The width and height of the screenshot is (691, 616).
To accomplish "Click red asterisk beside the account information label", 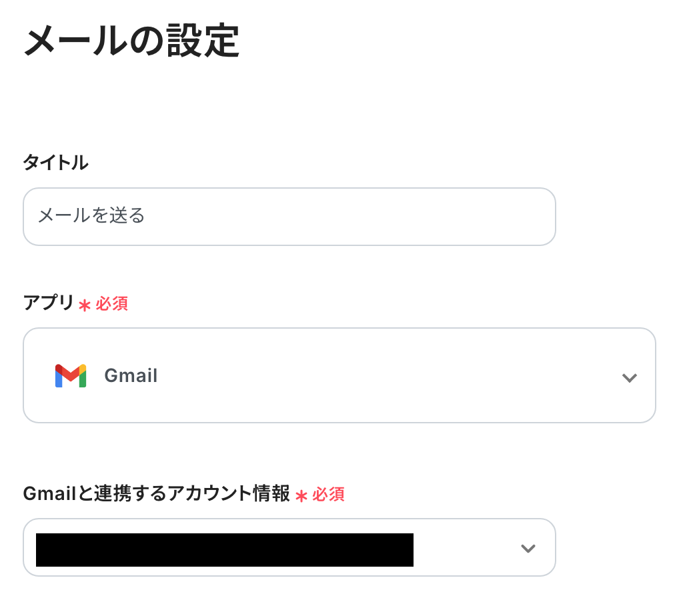I will (x=301, y=496).
